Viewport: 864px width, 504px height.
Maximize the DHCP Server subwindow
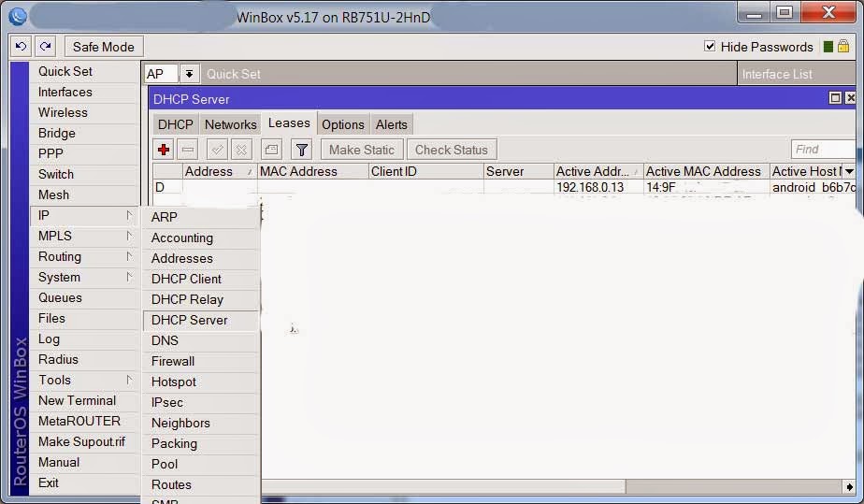pyautogui.click(x=835, y=98)
